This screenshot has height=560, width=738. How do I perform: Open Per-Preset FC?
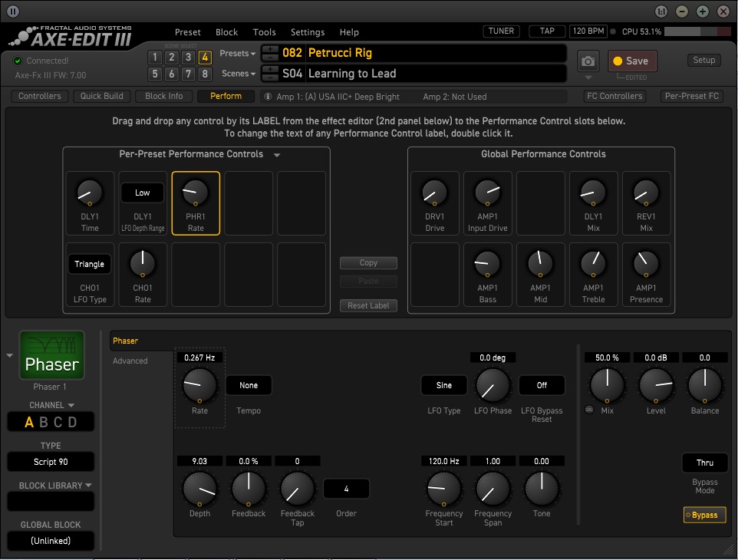(x=691, y=96)
